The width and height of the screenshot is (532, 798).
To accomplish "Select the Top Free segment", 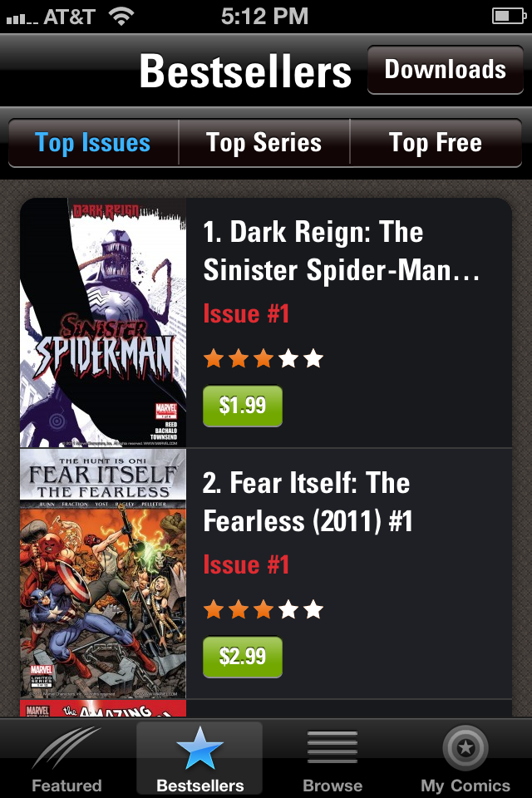I will tap(436, 142).
